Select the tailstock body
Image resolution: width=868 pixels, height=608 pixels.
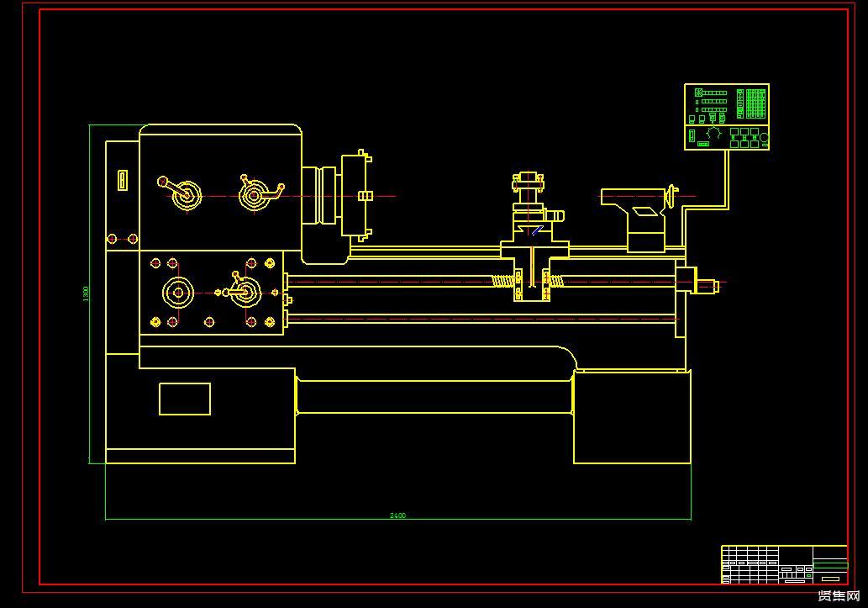(637, 220)
